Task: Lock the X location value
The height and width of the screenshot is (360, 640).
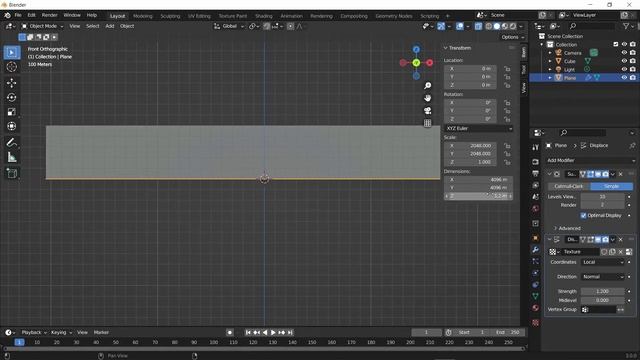Action: pos(507,69)
